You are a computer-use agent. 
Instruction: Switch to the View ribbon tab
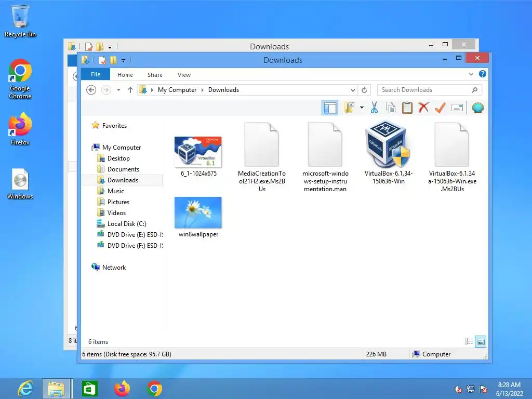click(x=184, y=75)
